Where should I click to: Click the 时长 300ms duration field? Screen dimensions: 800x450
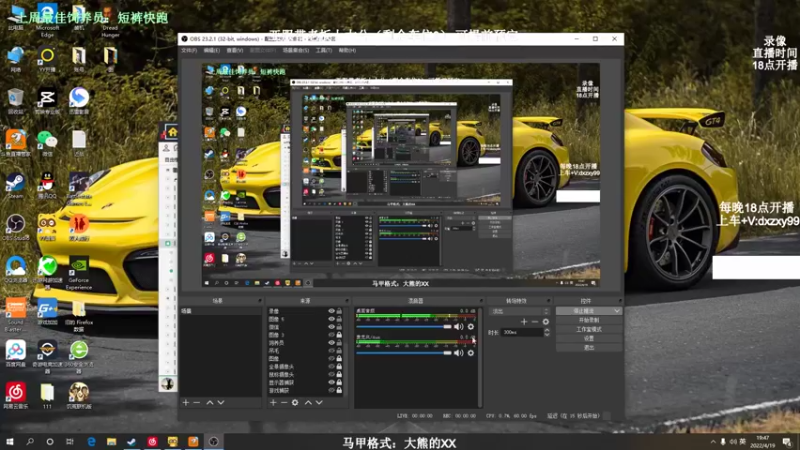[521, 332]
